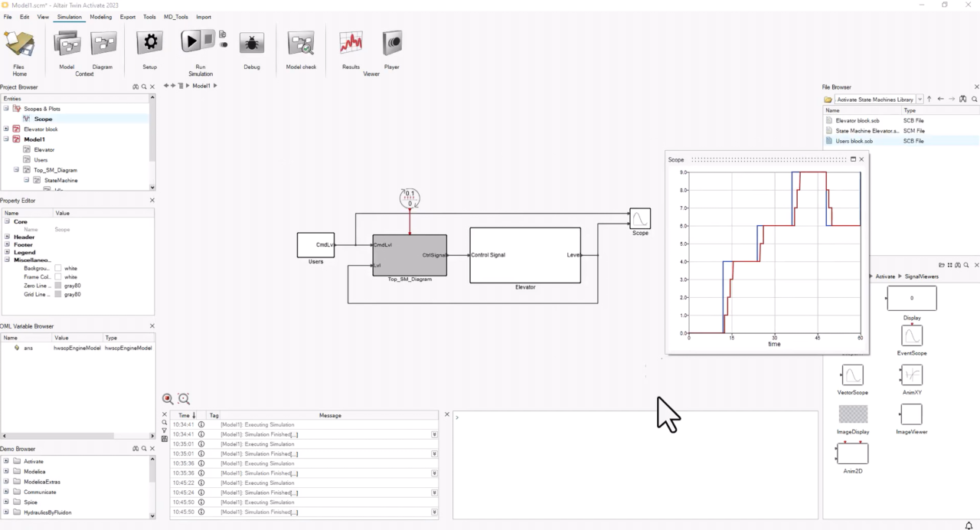Viewport: 980px width, 530px height.
Task: Open the Player viewer
Action: [392, 43]
